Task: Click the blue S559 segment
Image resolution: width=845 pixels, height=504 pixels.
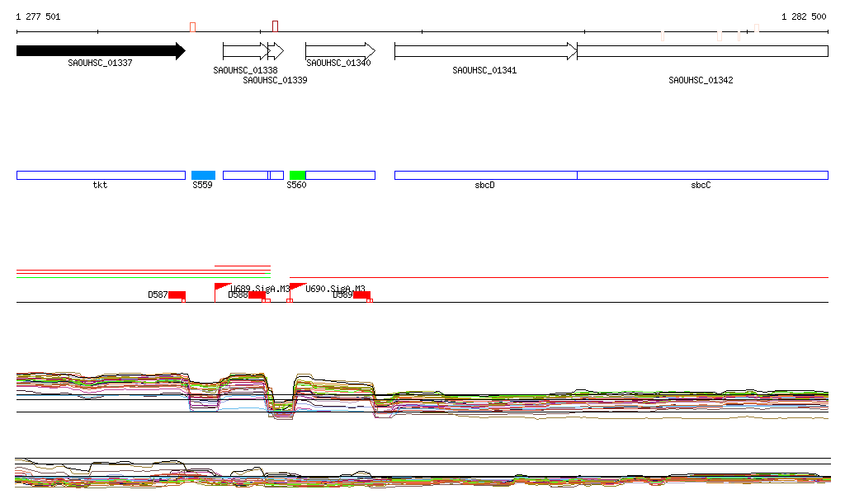Action: tap(203, 175)
